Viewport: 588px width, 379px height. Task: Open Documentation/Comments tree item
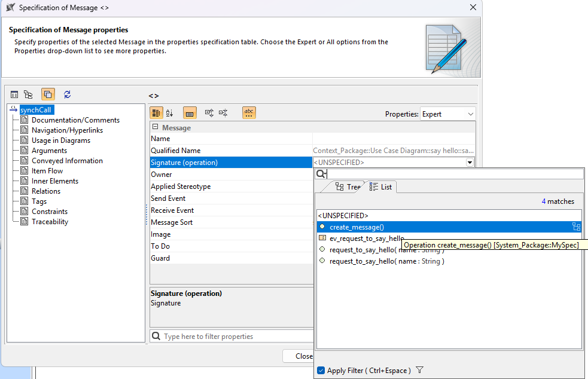[75, 120]
